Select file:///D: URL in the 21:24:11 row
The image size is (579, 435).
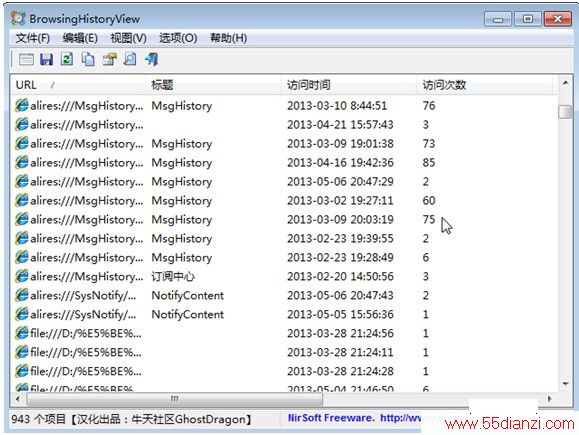[86, 352]
